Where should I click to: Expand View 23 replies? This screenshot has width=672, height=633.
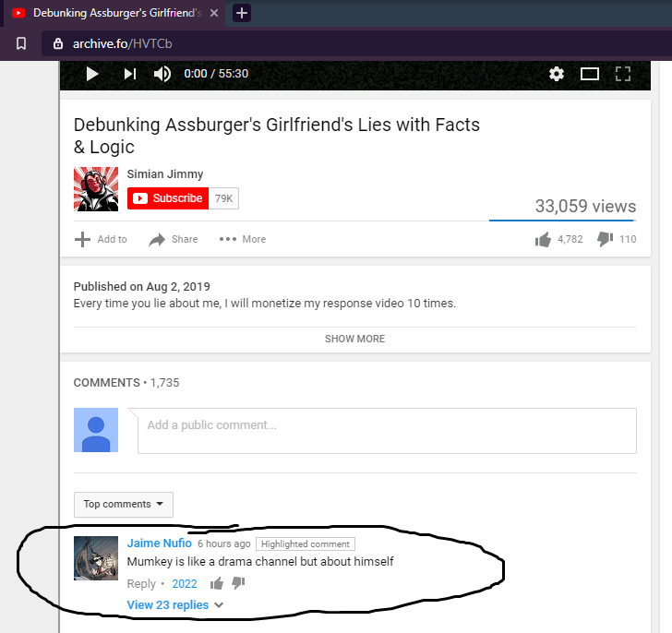tap(174, 604)
